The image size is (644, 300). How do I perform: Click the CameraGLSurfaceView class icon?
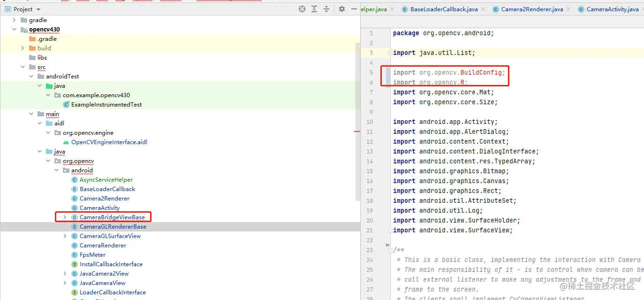point(75,236)
